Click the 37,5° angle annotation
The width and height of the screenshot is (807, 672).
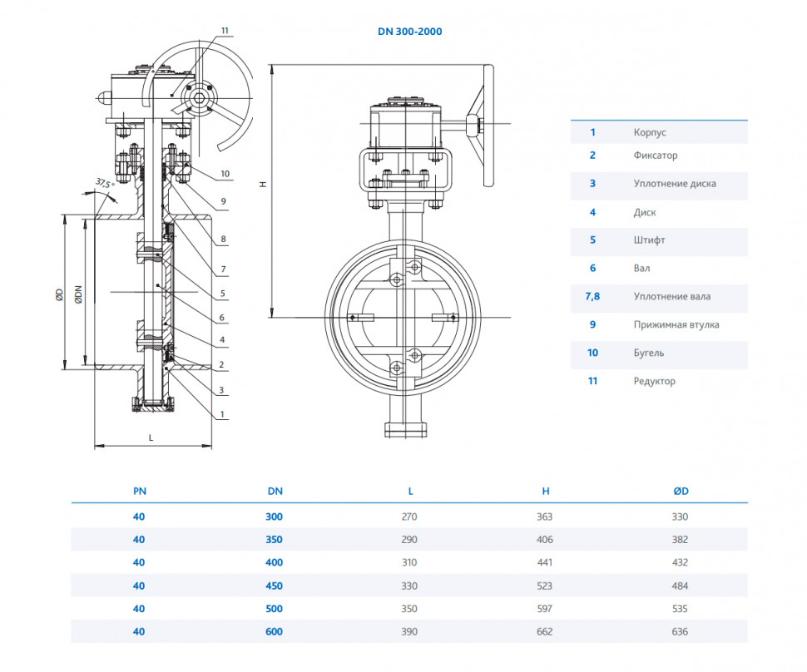click(x=105, y=183)
